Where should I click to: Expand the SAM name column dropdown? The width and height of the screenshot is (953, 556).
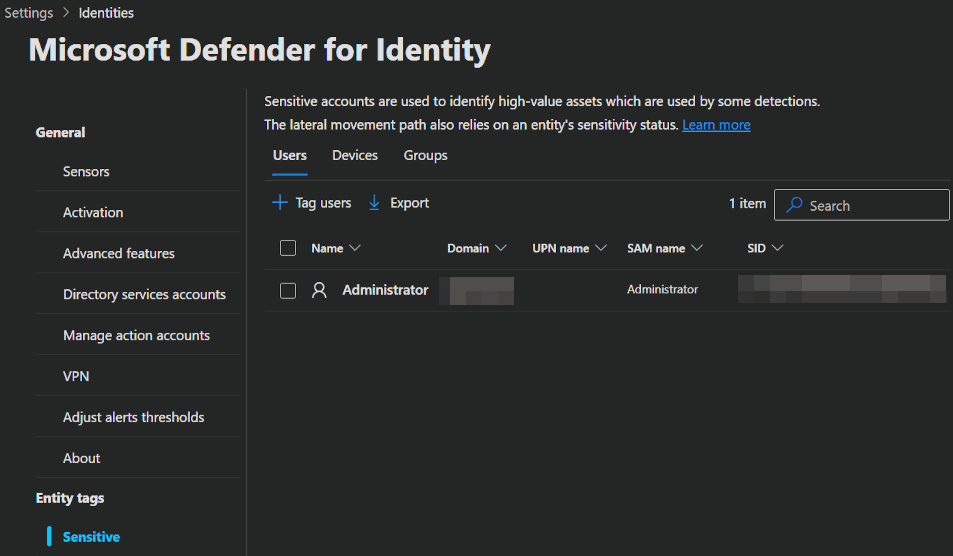click(x=697, y=248)
